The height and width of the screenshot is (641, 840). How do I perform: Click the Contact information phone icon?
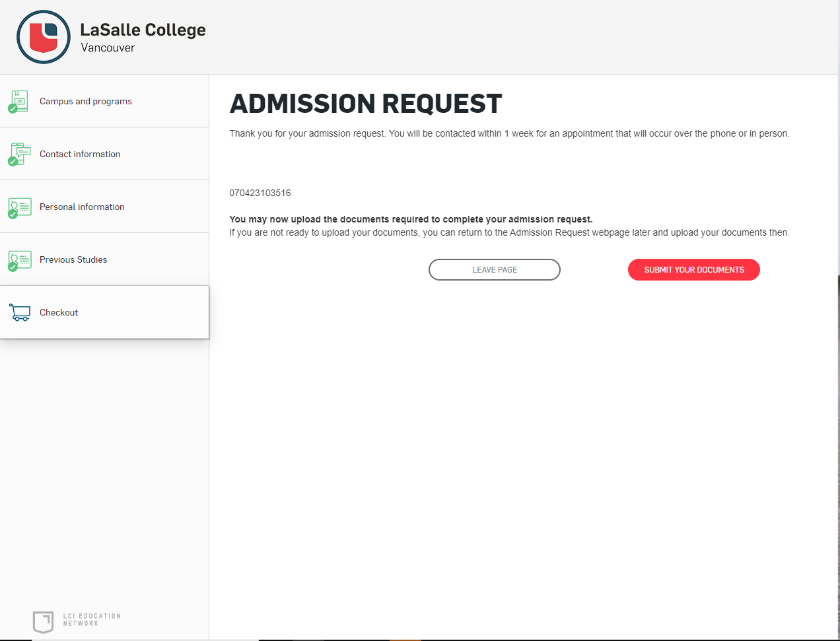pyautogui.click(x=19, y=154)
